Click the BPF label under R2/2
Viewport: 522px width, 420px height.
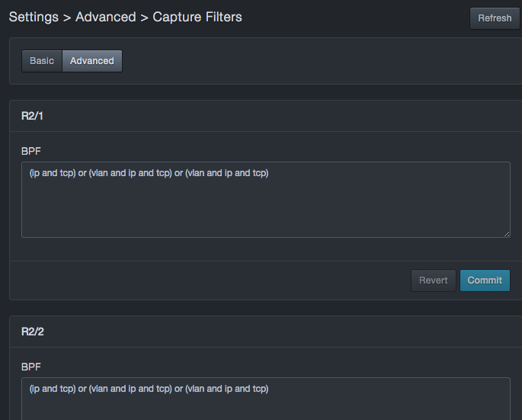pos(31,367)
